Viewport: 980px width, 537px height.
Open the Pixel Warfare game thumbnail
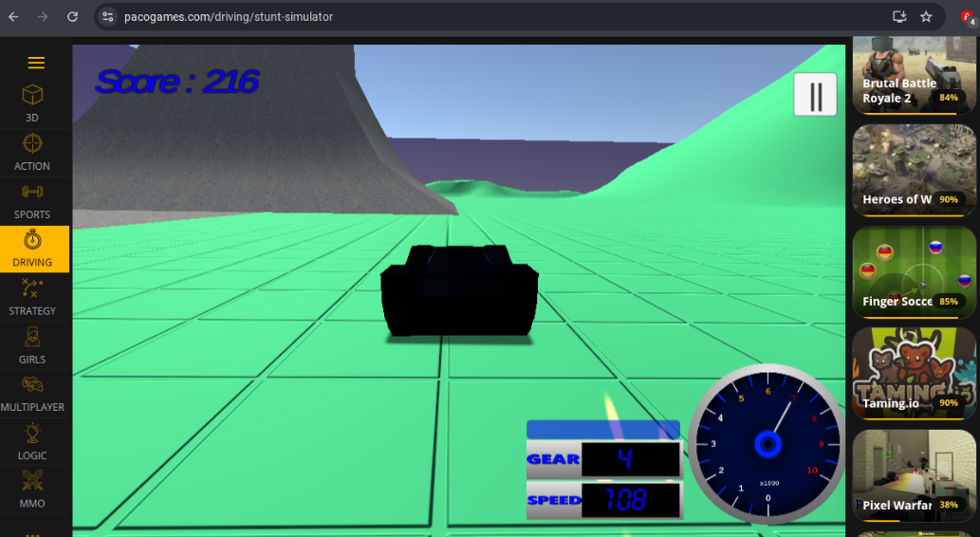(914, 474)
